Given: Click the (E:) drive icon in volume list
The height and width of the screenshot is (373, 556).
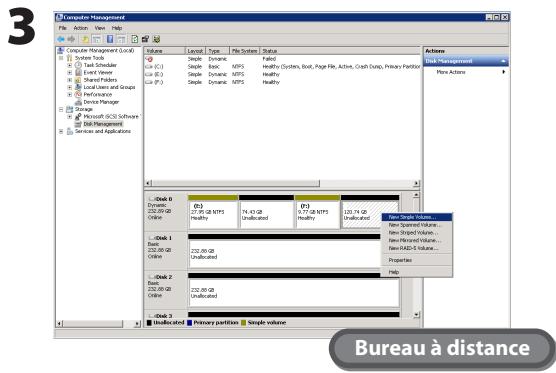Looking at the screenshot, I should 149,75.
